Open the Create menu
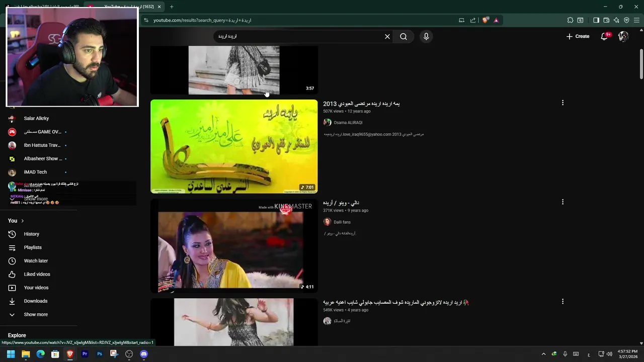 click(x=578, y=36)
